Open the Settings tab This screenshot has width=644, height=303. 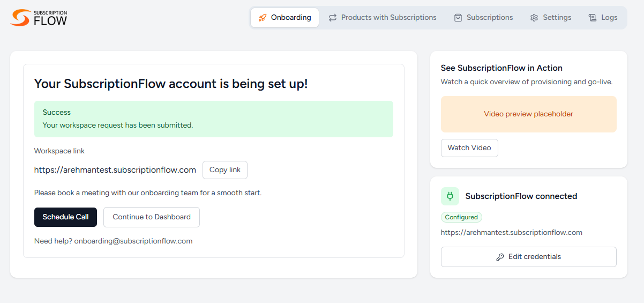coord(550,18)
